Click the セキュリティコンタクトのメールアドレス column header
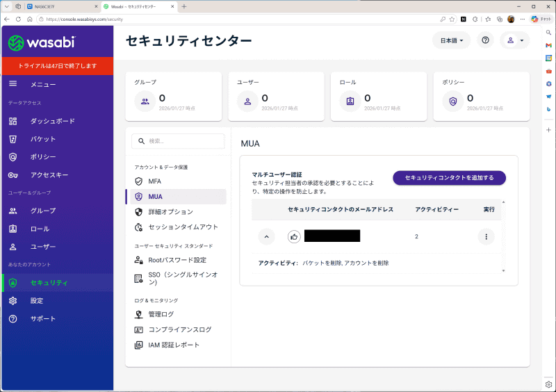This screenshot has height=392, width=556. click(341, 210)
